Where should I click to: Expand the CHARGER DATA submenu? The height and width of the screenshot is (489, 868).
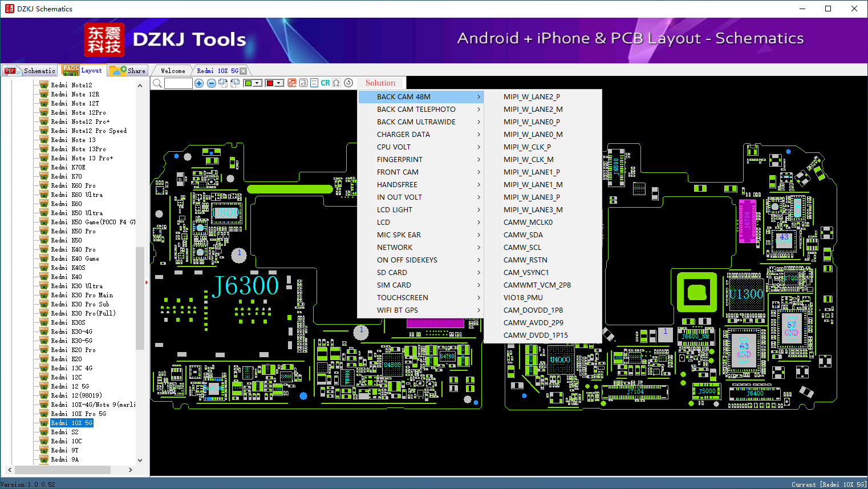(x=421, y=135)
